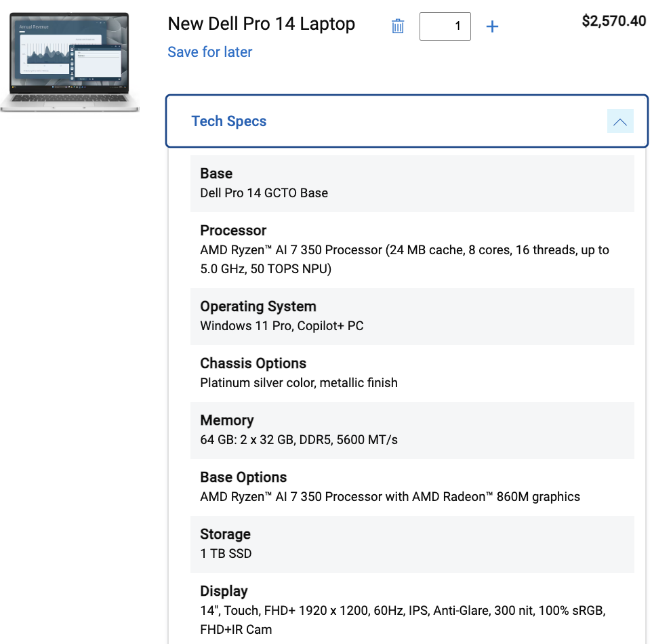Select the Base spec heading

(x=216, y=174)
